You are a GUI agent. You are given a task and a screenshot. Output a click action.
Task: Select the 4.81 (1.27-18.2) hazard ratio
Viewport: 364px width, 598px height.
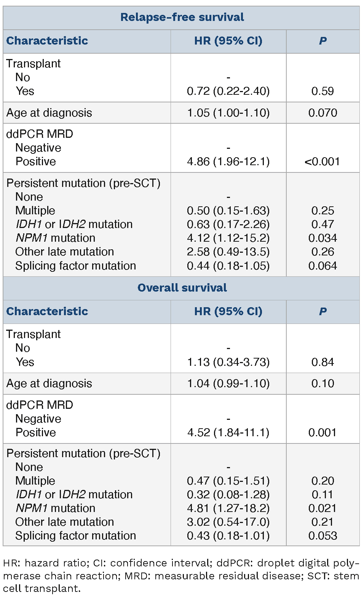tap(228, 508)
